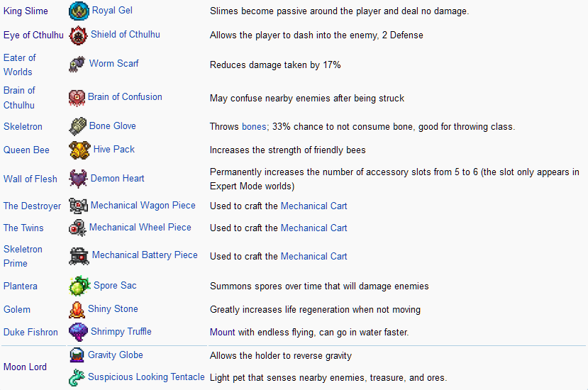Click the Bone Glove item icon

77,126
